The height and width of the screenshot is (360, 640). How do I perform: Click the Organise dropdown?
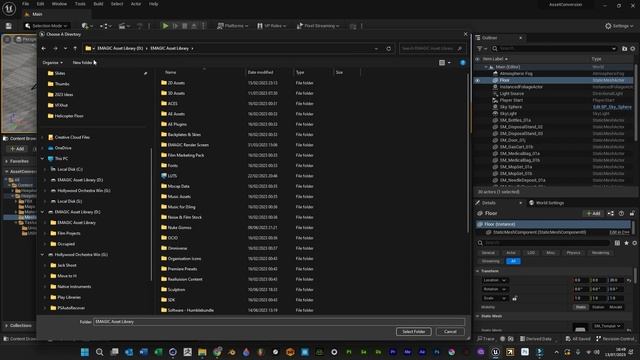point(53,62)
